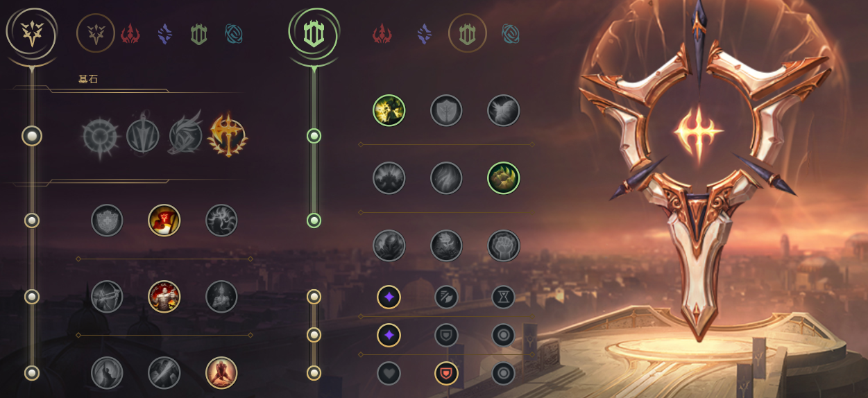Screen dimensions: 868x398
Task: Switch primary path to red Domination
Action: click(130, 33)
